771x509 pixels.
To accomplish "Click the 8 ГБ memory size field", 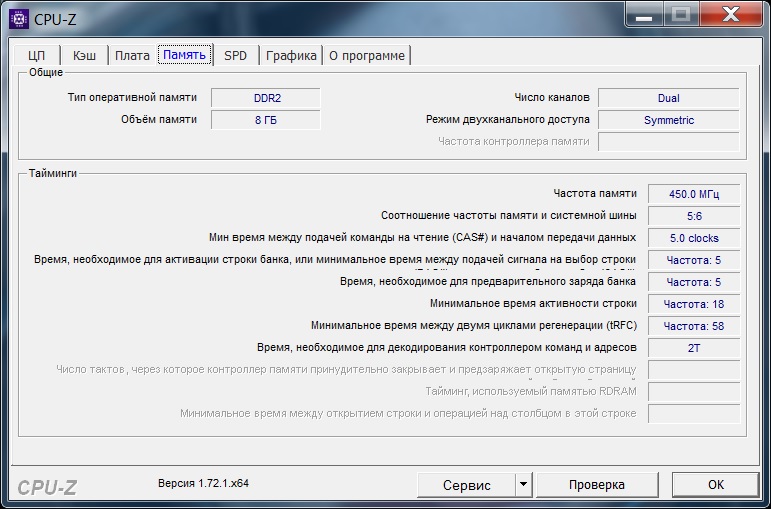I will pos(266,120).
